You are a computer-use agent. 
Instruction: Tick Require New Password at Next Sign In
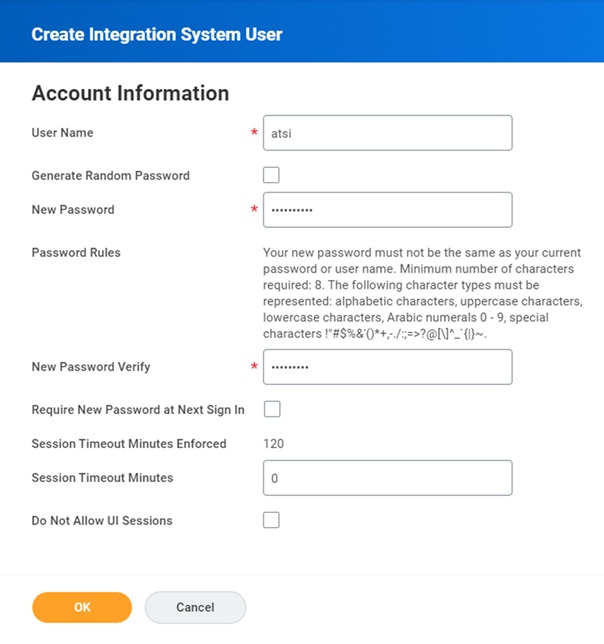pyautogui.click(x=271, y=409)
